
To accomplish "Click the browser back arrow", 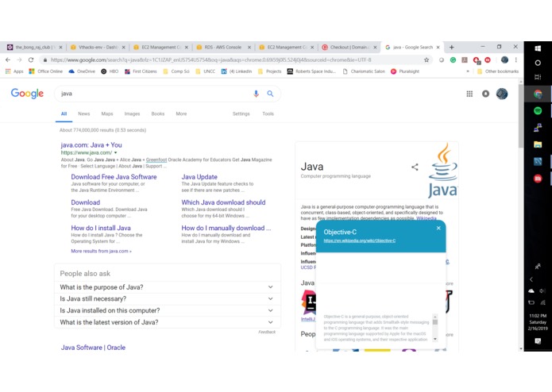I will tap(8, 60).
